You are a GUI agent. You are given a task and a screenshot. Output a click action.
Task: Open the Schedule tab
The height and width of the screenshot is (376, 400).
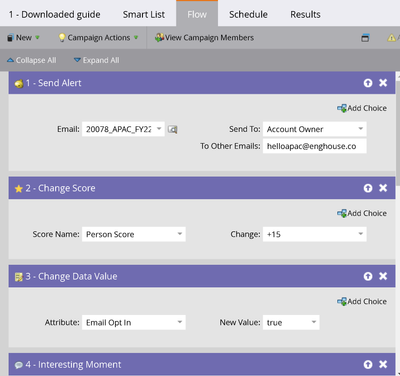pyautogui.click(x=248, y=15)
